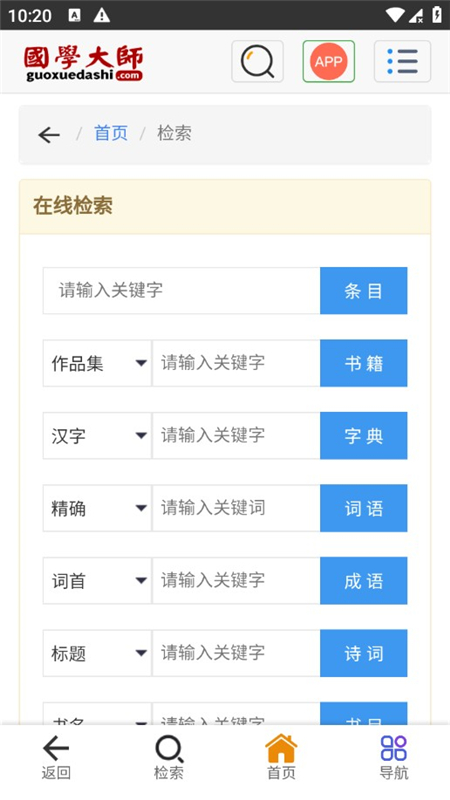Go to 首页 home icon in bottom bar
Viewport: 450px width, 800px height.
click(x=281, y=758)
